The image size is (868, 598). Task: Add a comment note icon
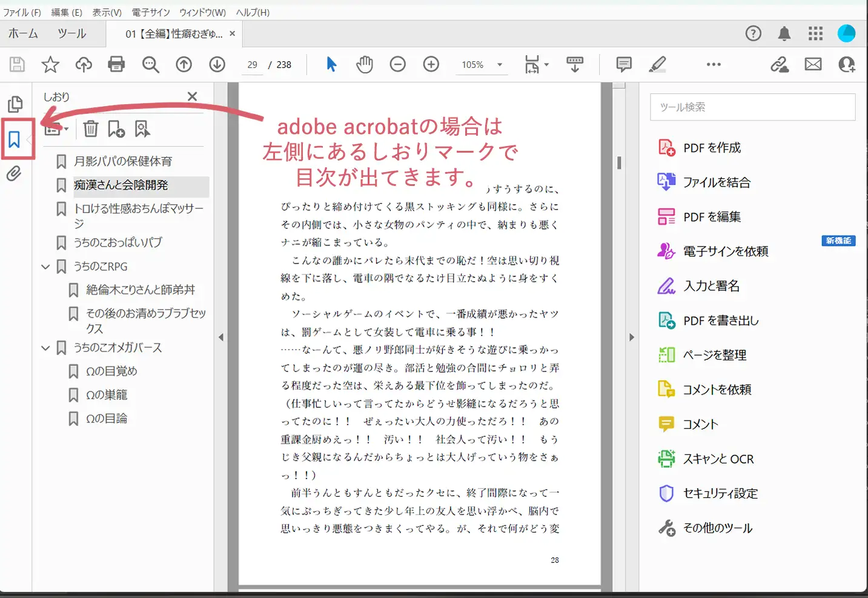623,64
